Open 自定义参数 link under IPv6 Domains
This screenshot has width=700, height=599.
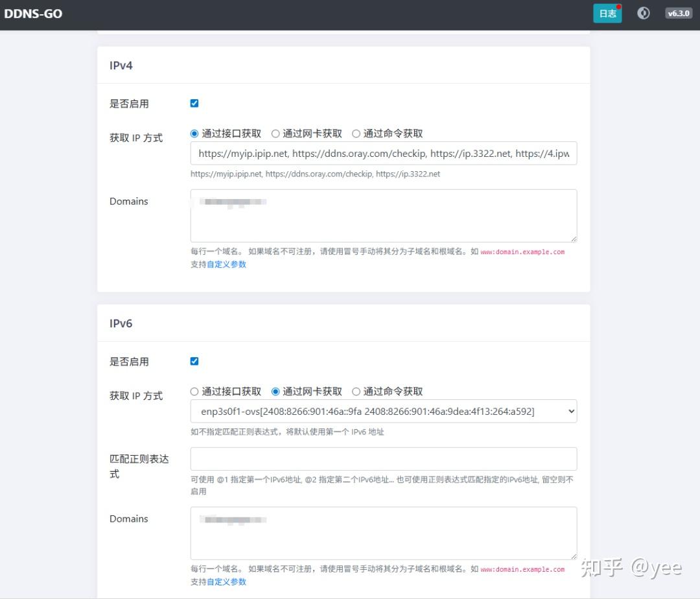click(x=226, y=582)
